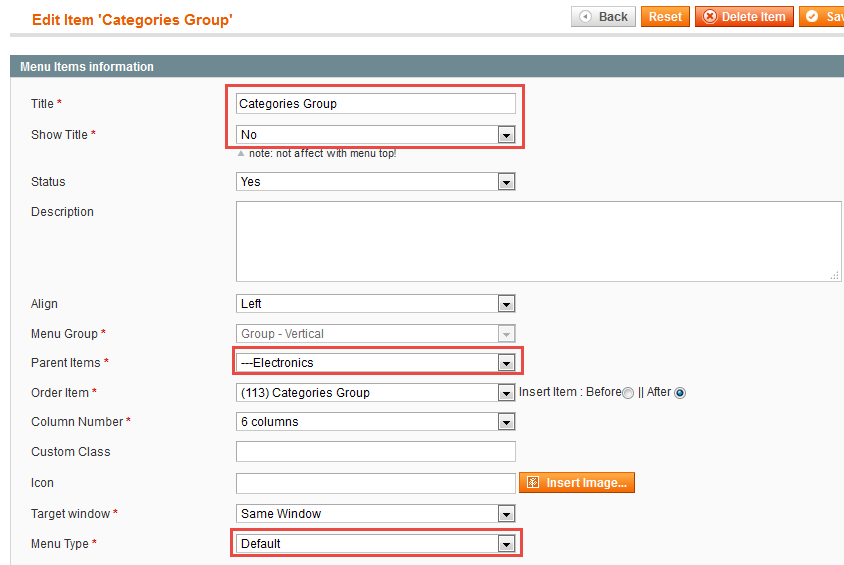Viewport: 844px width, 565px height.
Task: Click the Description resize handle corner
Action: click(x=835, y=276)
